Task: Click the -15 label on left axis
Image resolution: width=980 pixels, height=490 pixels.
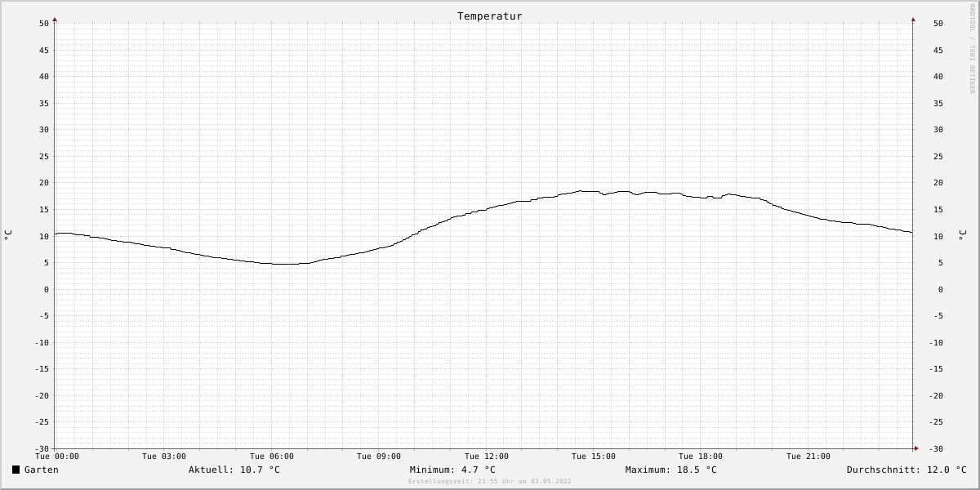Action: click(42, 369)
